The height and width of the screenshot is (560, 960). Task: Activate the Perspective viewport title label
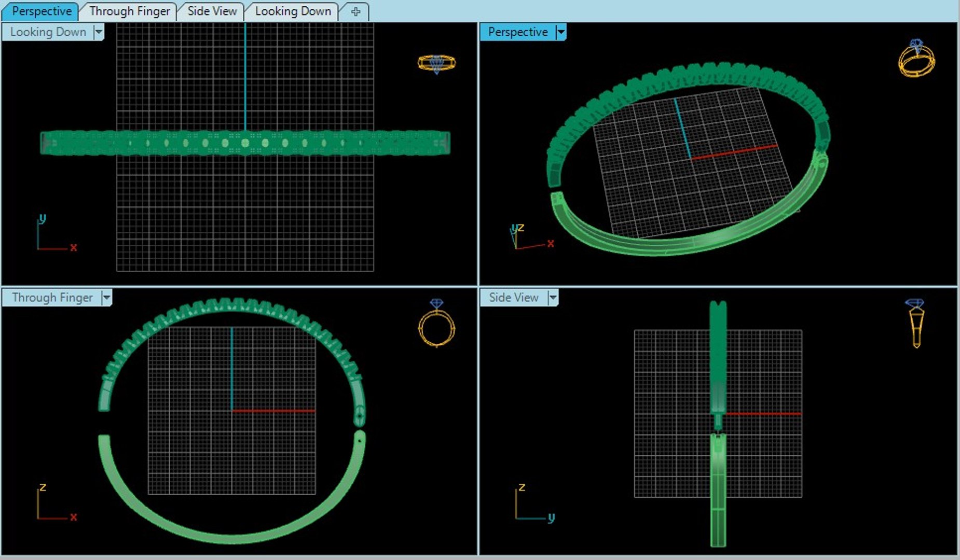coord(518,32)
